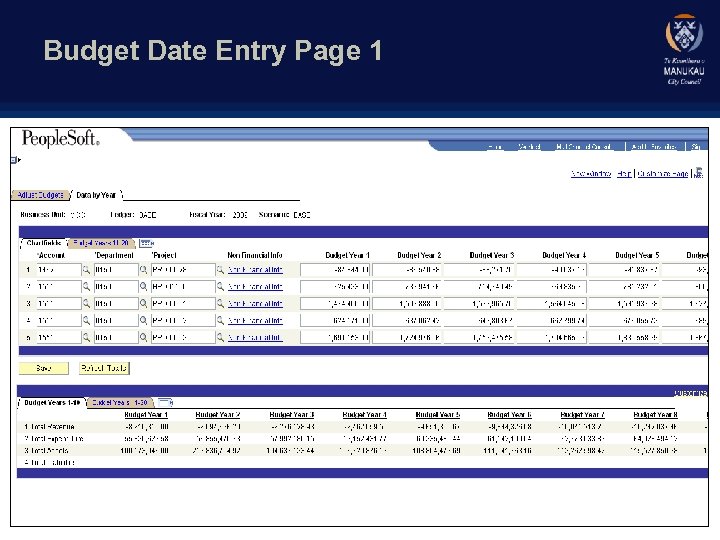Open Project lookup icon in row 1
Viewport: 720px width, 540px height.
point(220,270)
